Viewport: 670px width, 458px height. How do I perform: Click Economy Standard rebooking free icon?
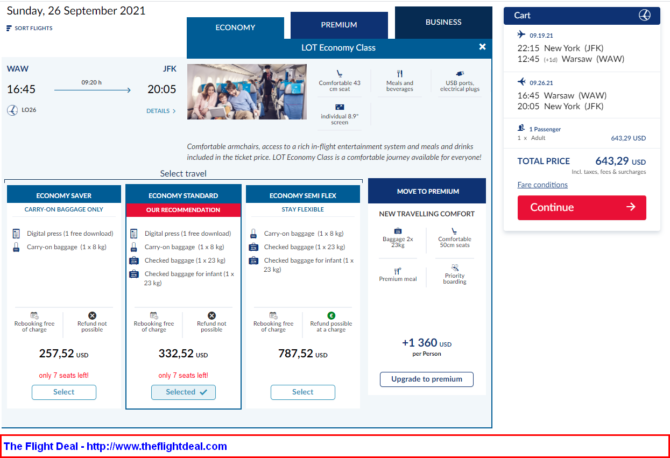tap(154, 315)
